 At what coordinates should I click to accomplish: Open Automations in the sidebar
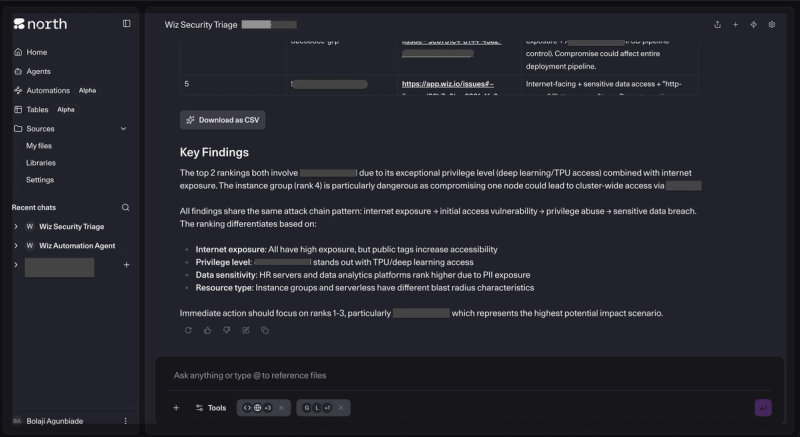pos(48,90)
